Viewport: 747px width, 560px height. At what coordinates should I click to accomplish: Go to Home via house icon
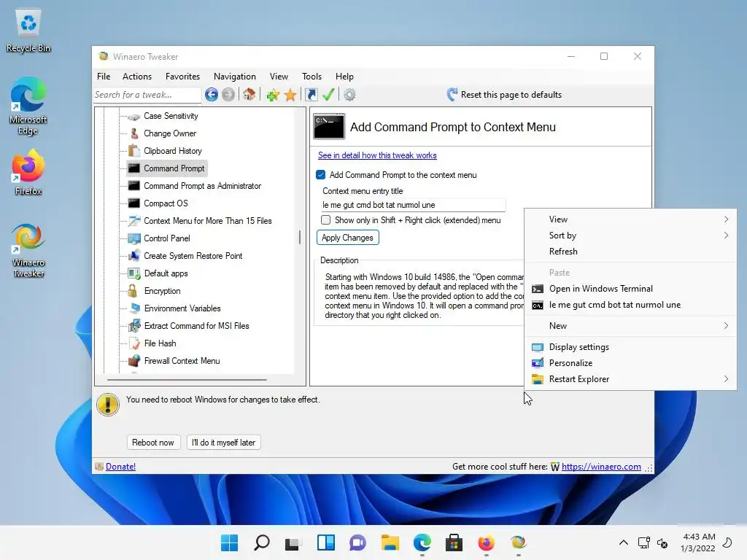[x=249, y=94]
